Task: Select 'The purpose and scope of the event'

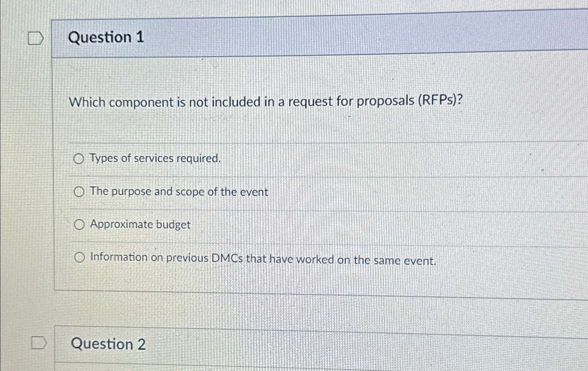Action: pyautogui.click(x=79, y=192)
